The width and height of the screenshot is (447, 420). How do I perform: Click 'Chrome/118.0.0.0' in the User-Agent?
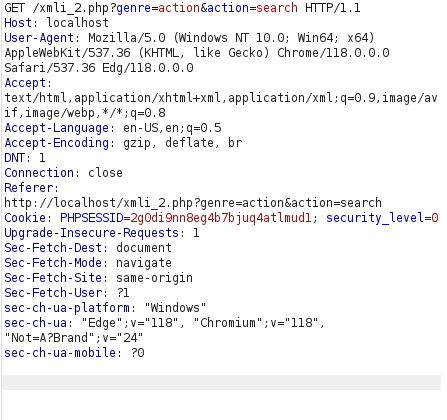(333, 53)
